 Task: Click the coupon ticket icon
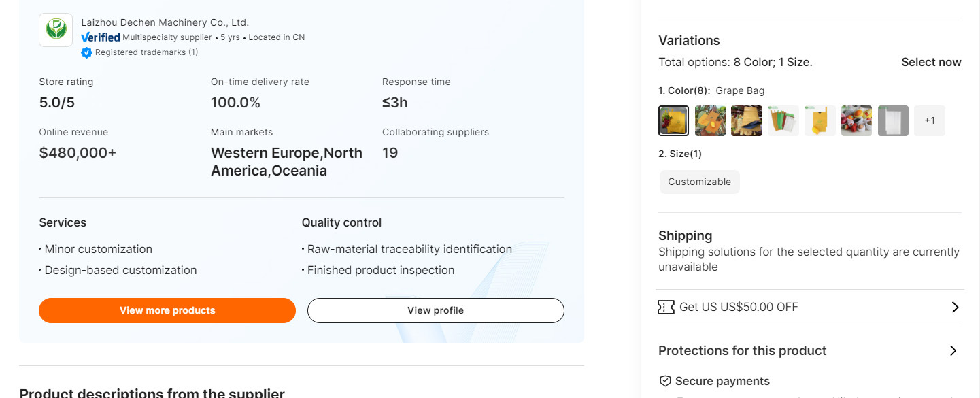coord(666,308)
